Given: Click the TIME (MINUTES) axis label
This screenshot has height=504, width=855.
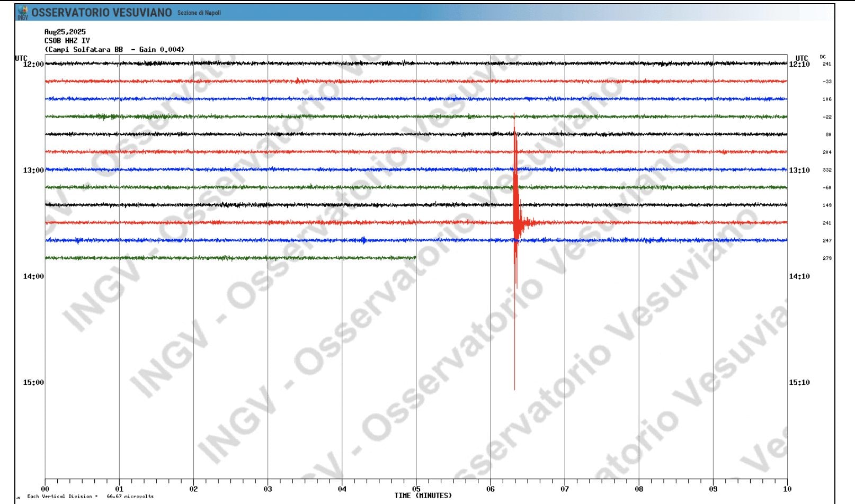Looking at the screenshot, I should pos(423,496).
